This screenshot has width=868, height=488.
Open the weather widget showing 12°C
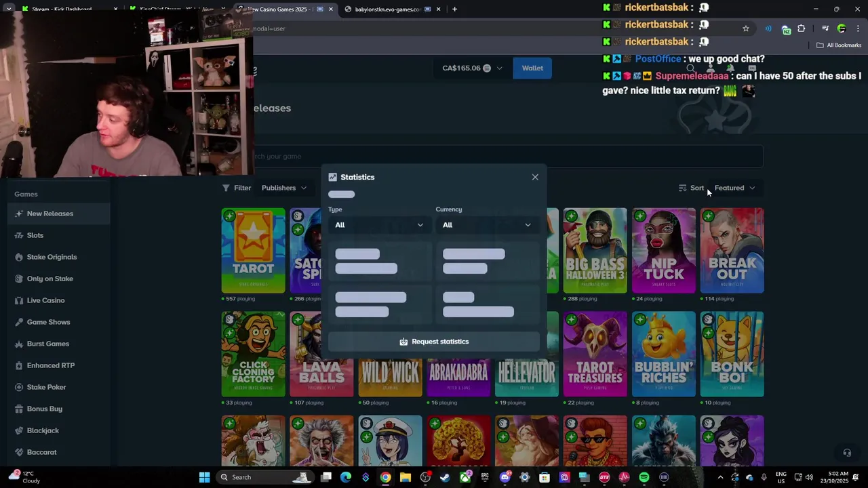pyautogui.click(x=24, y=477)
